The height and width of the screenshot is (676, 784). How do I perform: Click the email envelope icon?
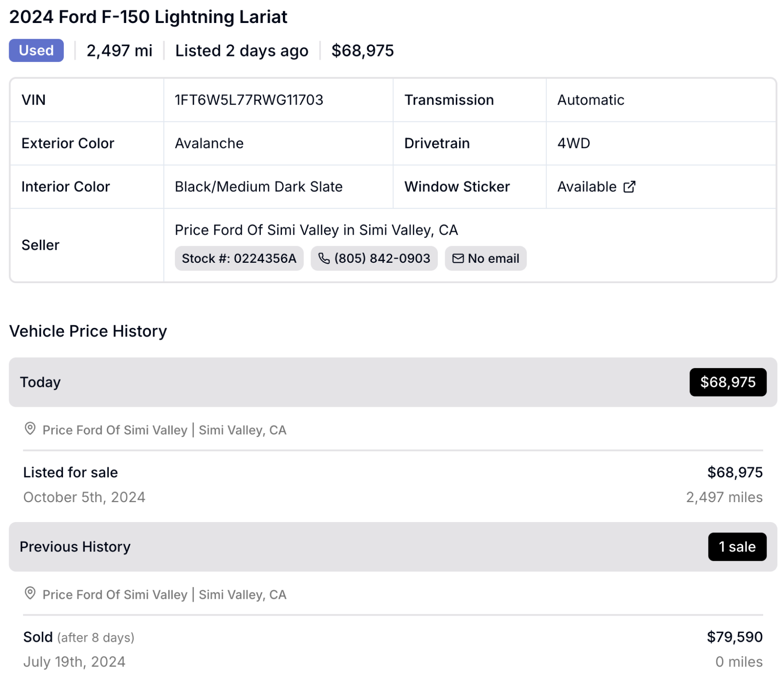click(x=458, y=258)
